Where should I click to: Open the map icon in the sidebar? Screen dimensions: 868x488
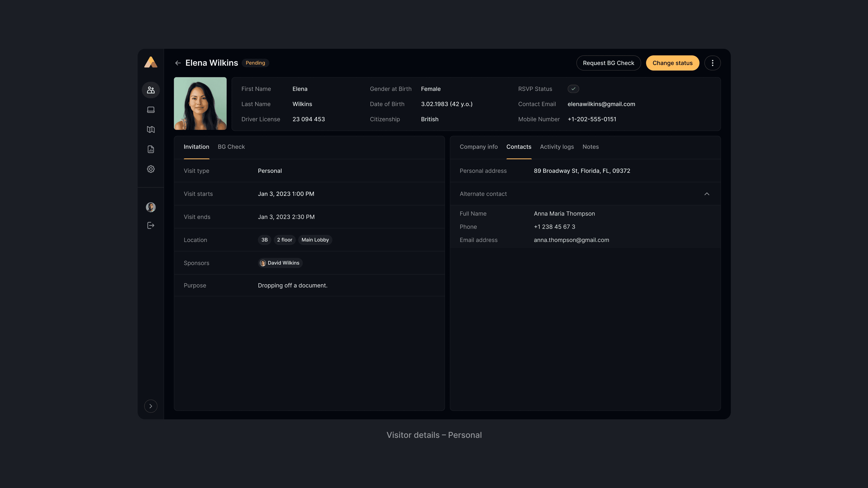151,129
